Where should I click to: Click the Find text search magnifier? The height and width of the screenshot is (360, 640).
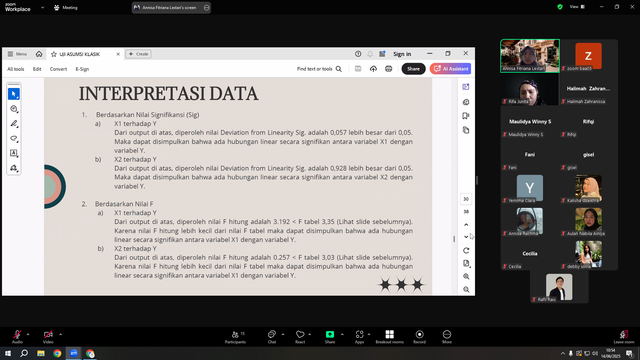tap(339, 69)
